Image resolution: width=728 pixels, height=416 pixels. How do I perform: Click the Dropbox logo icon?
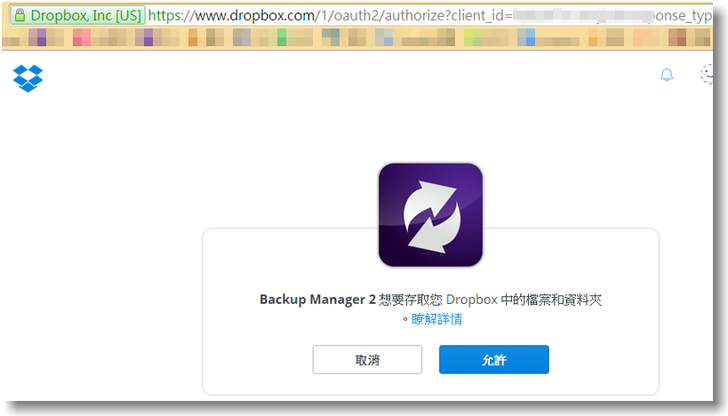pos(28,78)
